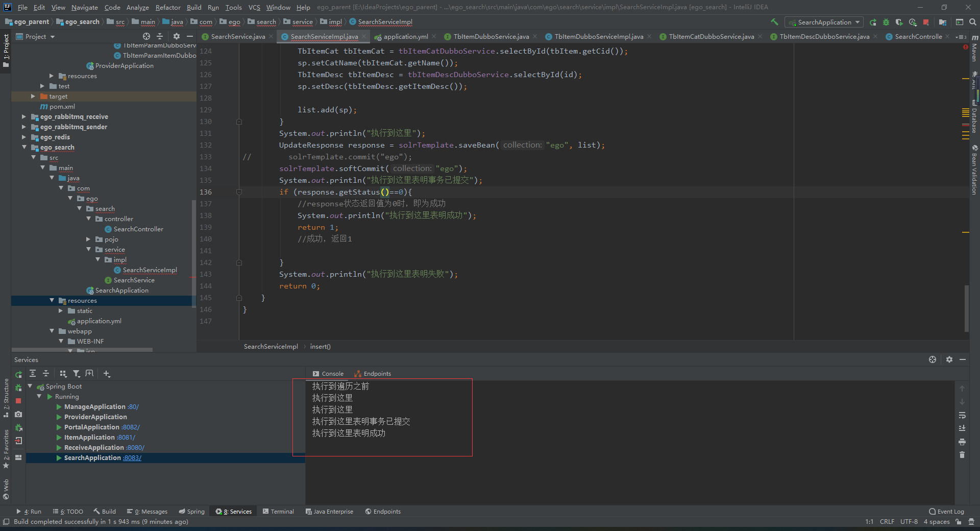Open the Navigate menu
980x531 pixels.
coord(84,7)
